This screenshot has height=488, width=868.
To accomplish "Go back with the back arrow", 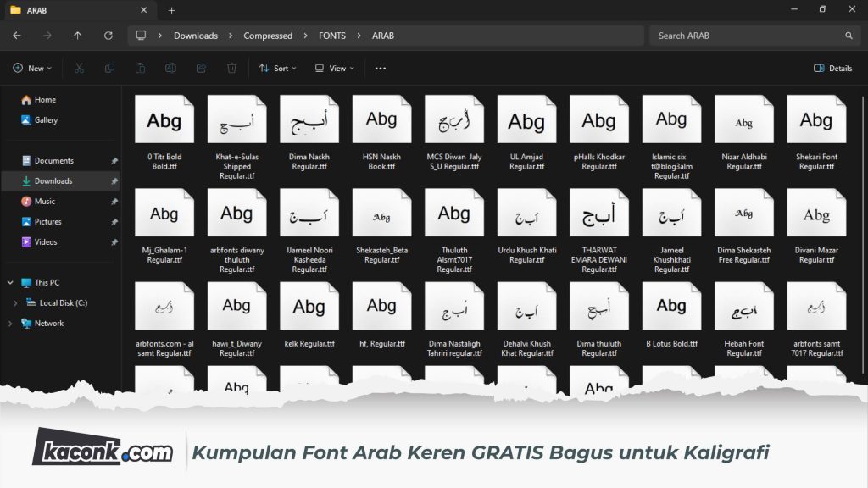I will (x=17, y=36).
